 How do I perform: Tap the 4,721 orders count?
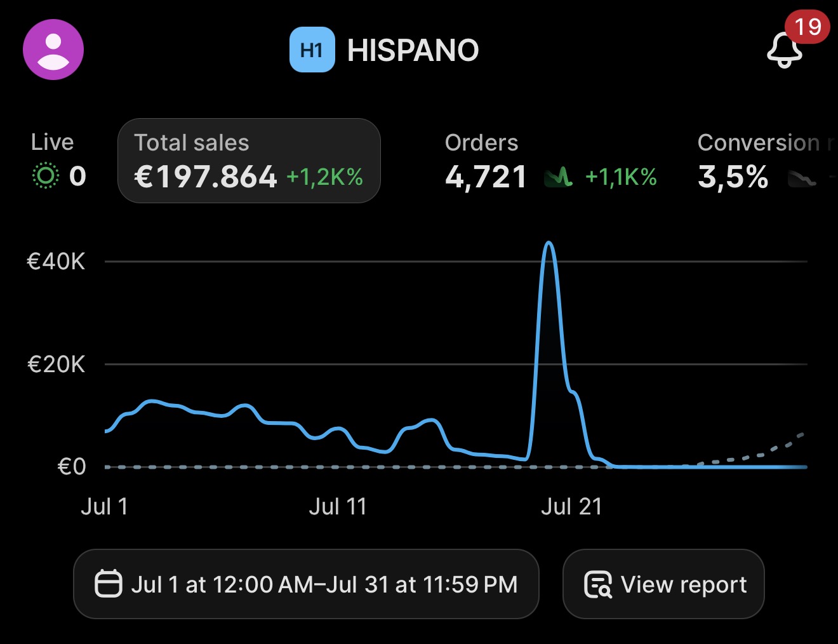coord(486,177)
